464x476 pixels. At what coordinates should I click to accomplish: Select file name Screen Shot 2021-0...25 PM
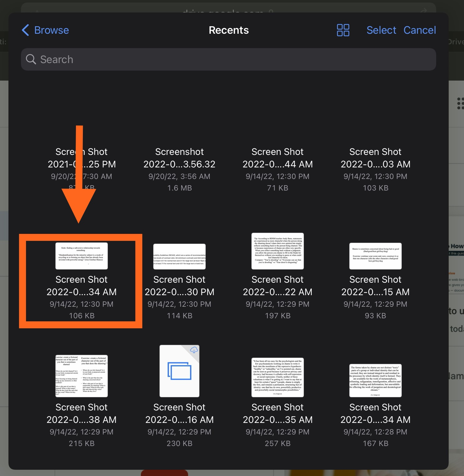82,158
